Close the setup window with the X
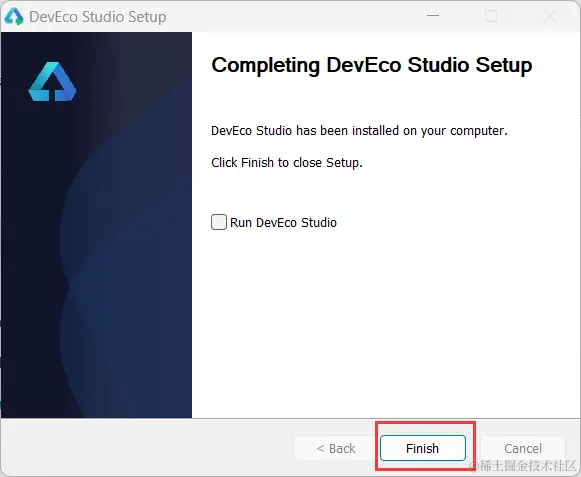The width and height of the screenshot is (581, 477). (x=550, y=16)
